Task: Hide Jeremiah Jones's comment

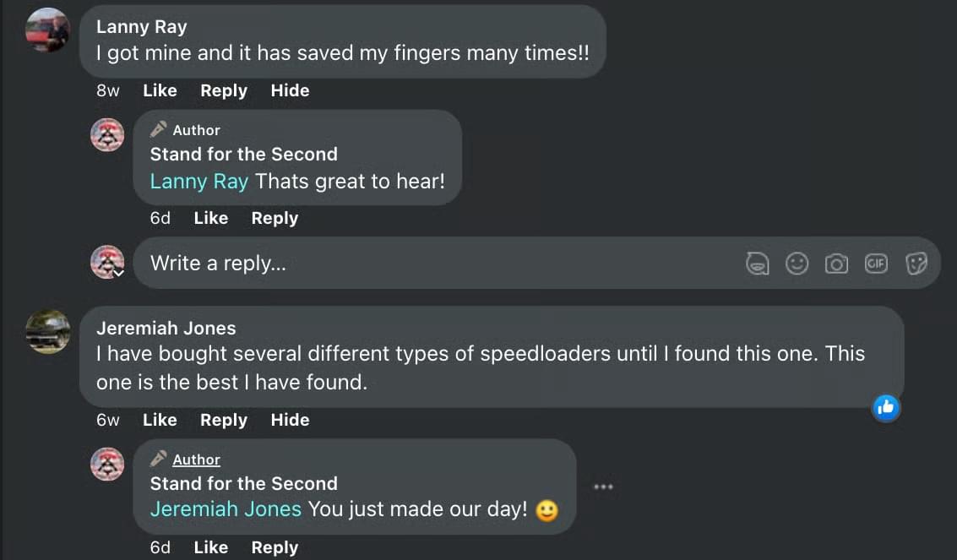Action: point(290,420)
